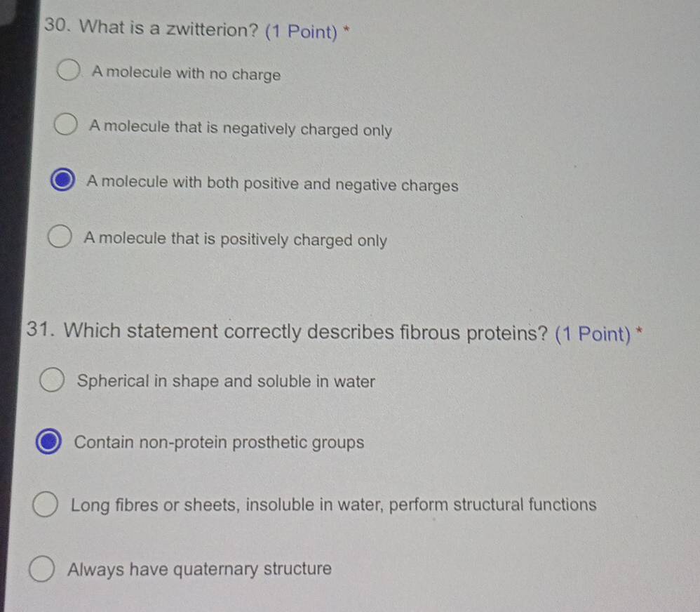
Task: Choose radio button beside 'negatively charged only'
Action: tap(65, 126)
